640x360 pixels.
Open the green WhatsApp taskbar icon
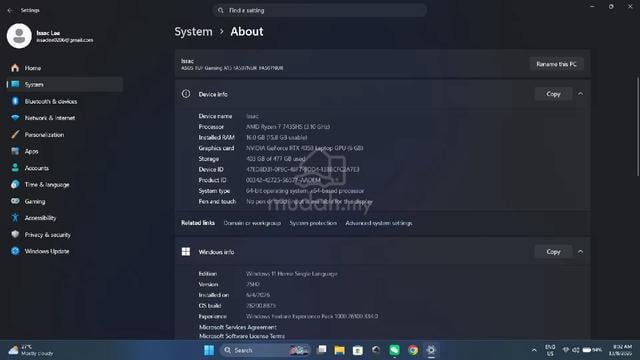tap(394, 350)
